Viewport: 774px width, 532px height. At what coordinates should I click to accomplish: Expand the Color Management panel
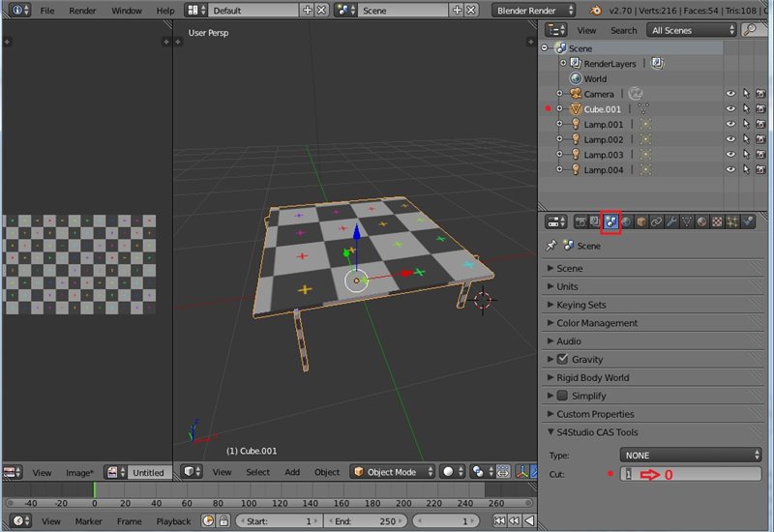coord(596,323)
